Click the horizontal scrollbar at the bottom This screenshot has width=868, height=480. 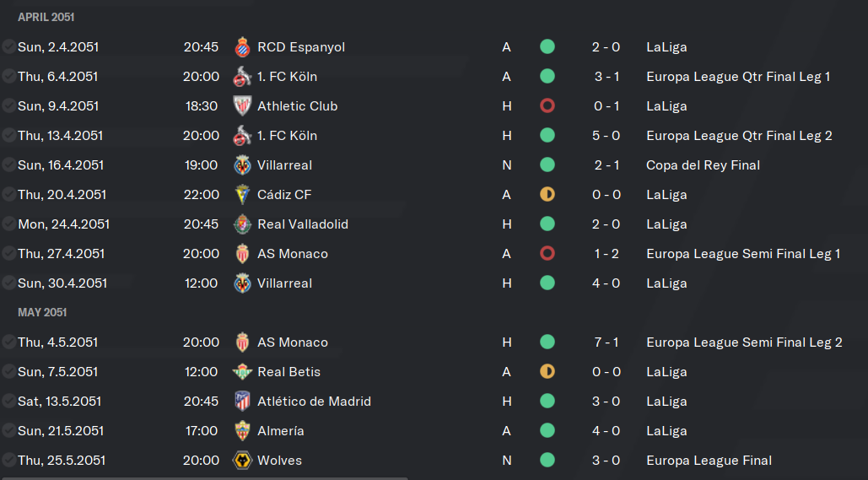205,477
